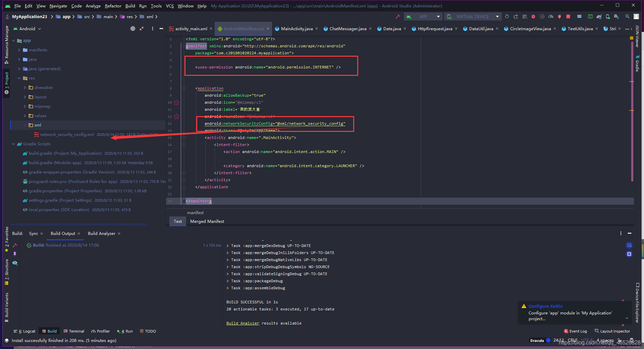
Task: Click the user account avatar icon
Action: (636, 16)
